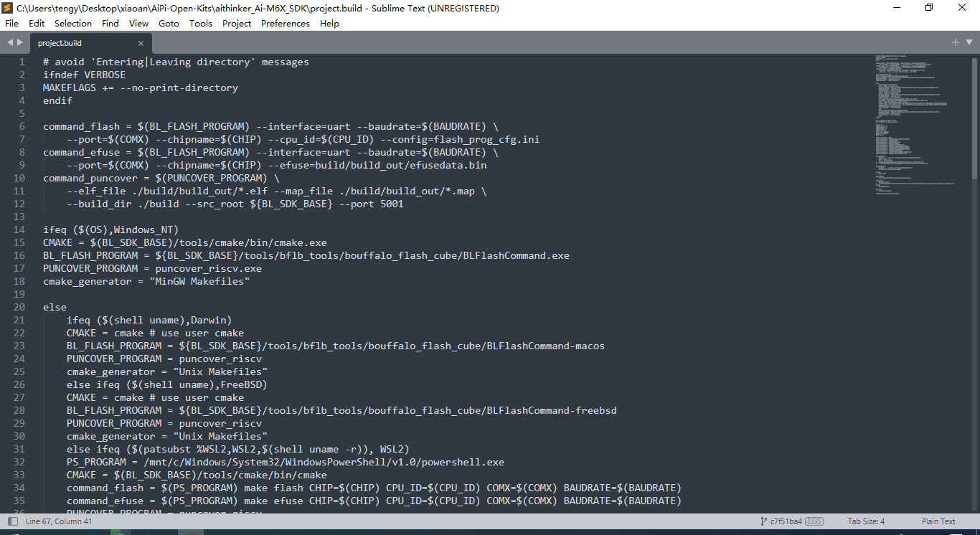Click 'BLFlashCommand.exe' on line 16
Screen dimensions: 980x535
517,255
